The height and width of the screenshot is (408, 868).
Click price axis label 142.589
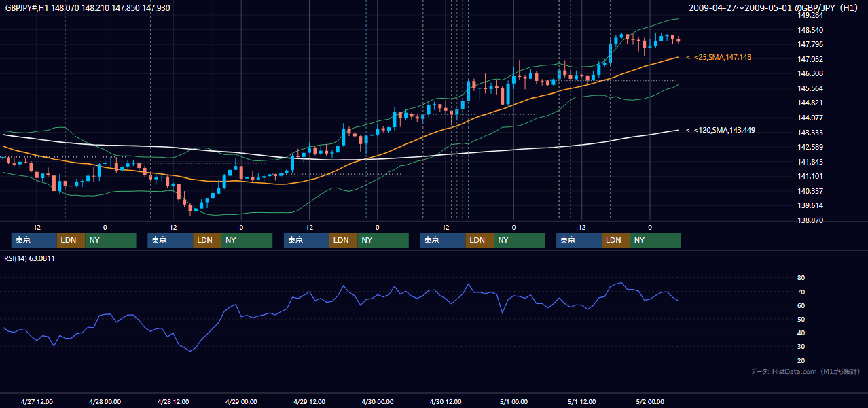(810, 147)
